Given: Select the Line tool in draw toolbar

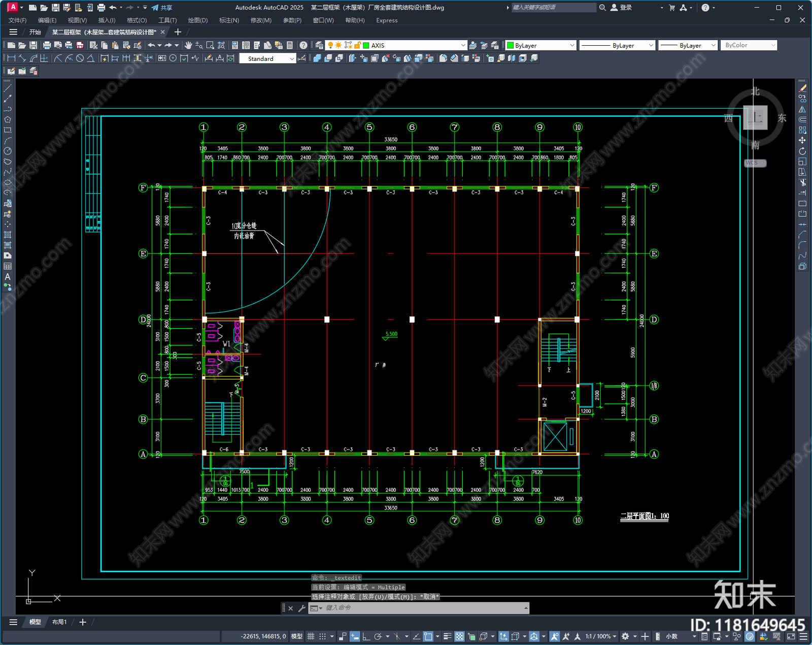Looking at the screenshot, I should pyautogui.click(x=8, y=88).
